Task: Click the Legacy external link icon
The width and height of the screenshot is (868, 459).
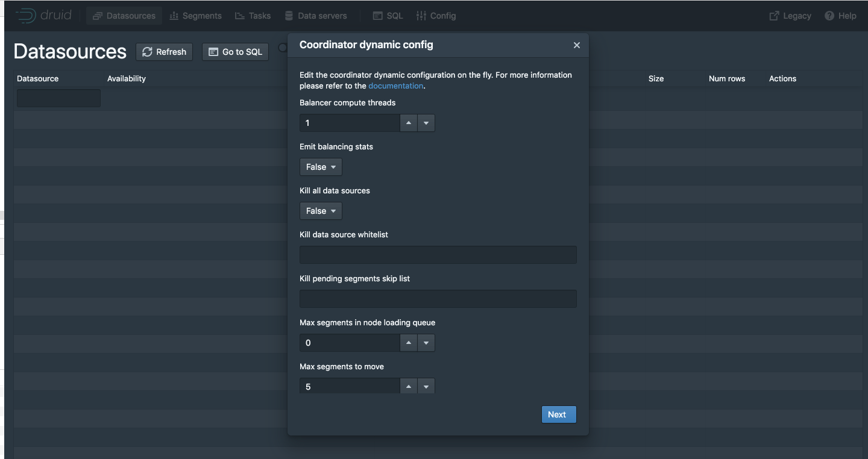Action: [775, 16]
